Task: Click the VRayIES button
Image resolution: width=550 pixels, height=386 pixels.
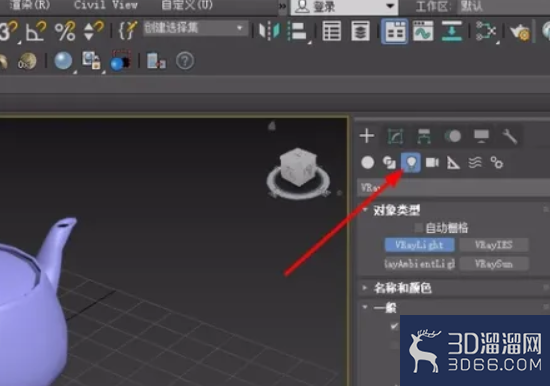Action: 494,245
